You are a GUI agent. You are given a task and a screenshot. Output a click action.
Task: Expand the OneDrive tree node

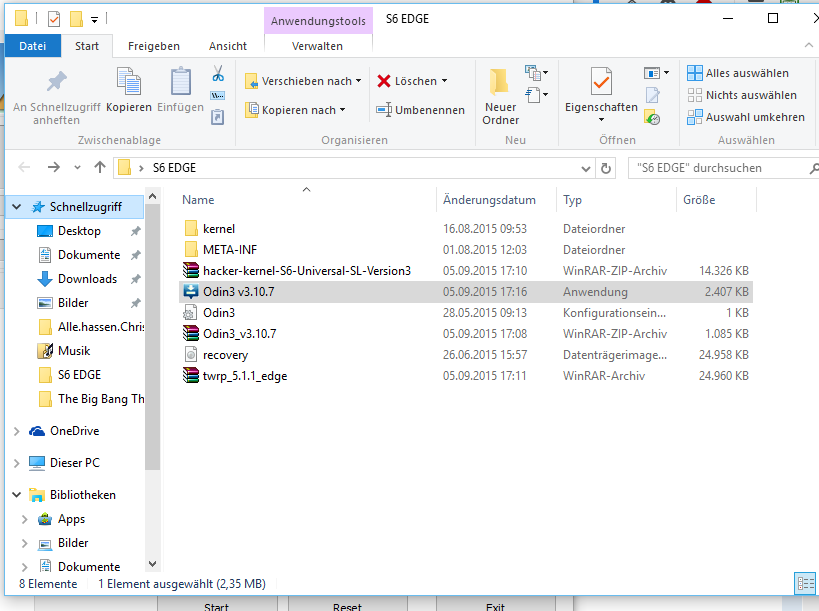17,431
